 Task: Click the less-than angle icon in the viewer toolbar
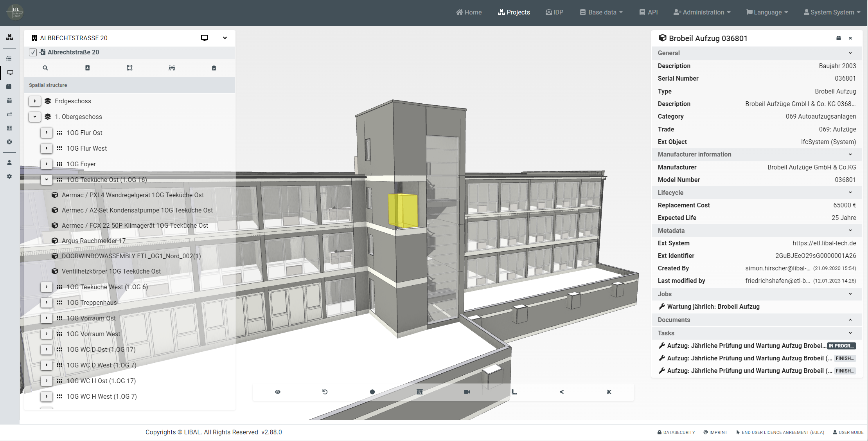tap(562, 392)
